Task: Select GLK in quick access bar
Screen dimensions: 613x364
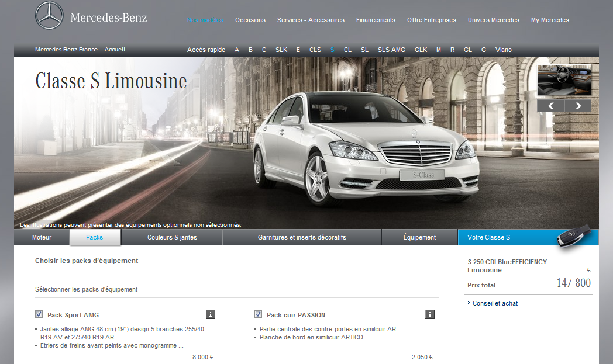Action: click(421, 50)
